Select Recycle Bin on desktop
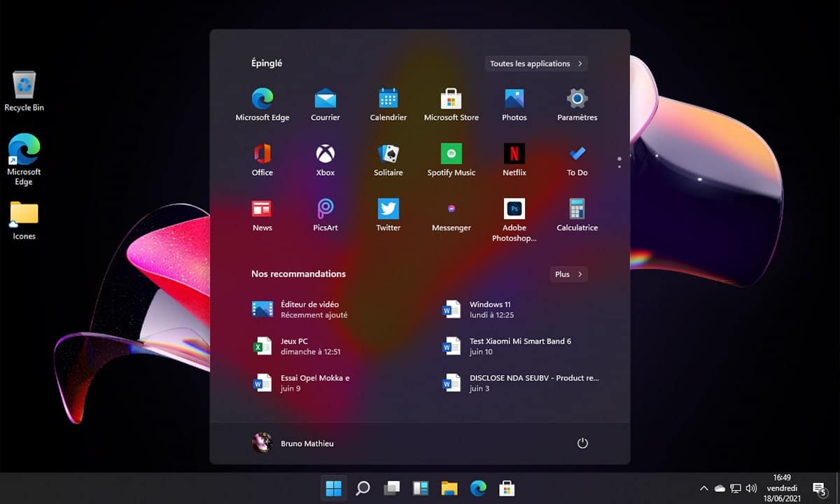The width and height of the screenshot is (840, 504). pyautogui.click(x=24, y=91)
